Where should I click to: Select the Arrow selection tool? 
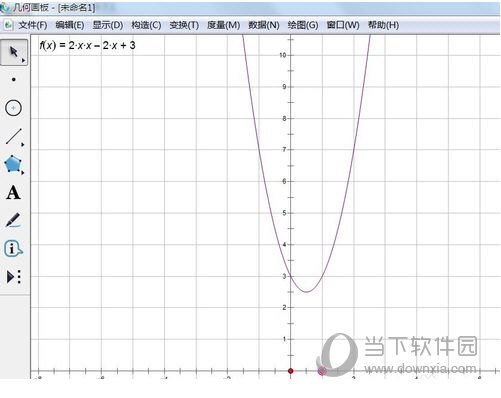tap(14, 52)
